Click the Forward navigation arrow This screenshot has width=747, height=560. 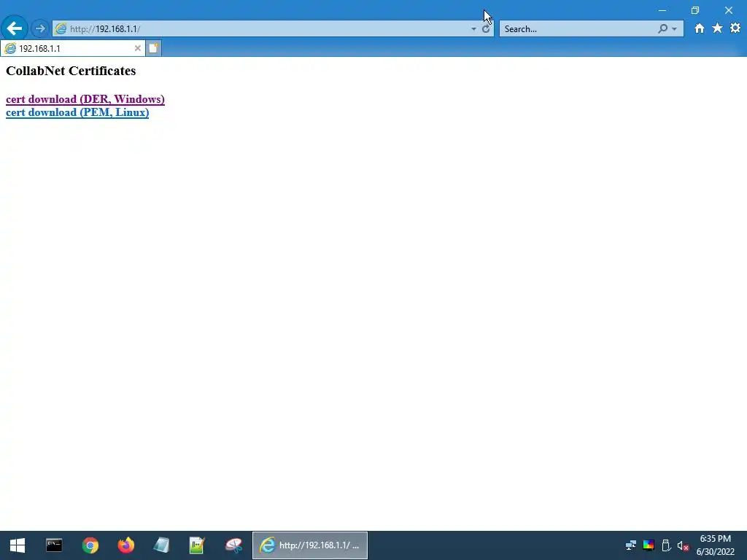pos(40,28)
